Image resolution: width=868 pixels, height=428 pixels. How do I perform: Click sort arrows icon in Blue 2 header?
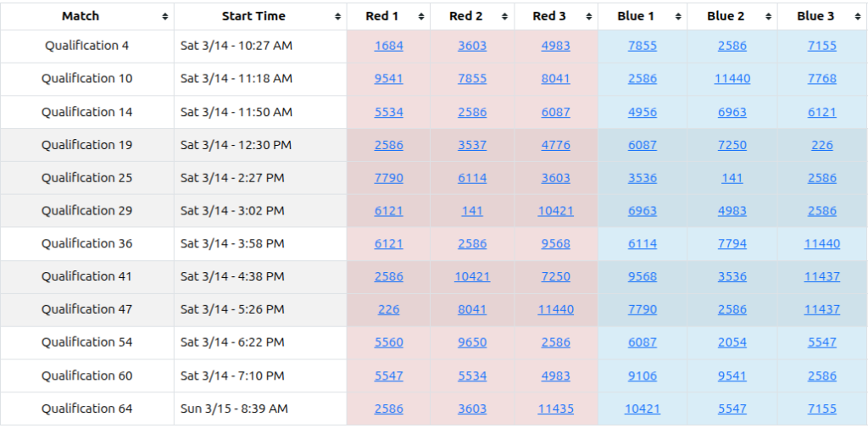tap(768, 17)
